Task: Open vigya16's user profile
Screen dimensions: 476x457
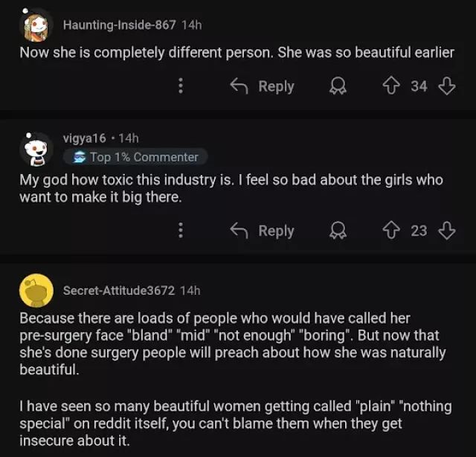Action: [84, 138]
